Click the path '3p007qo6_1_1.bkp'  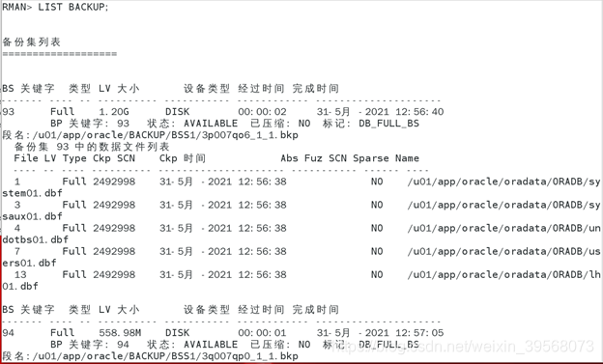coord(249,135)
